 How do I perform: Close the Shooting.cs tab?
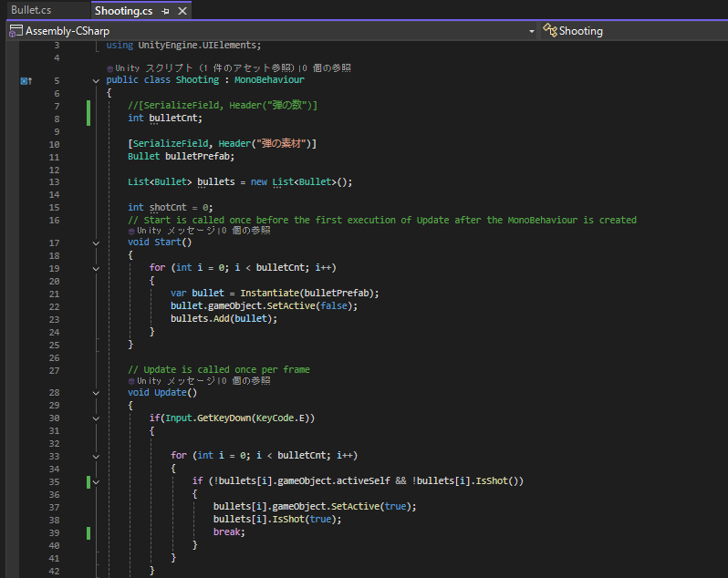[182, 11]
